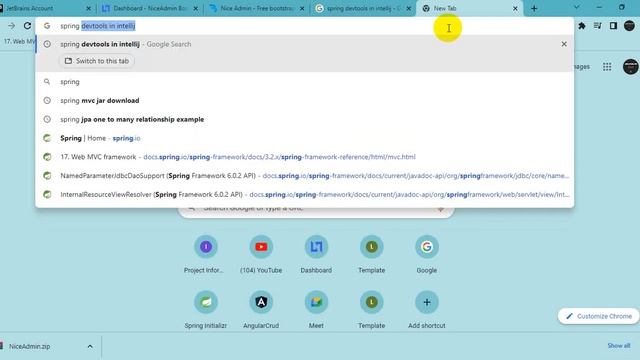The height and width of the screenshot is (360, 640).
Task: Select 'spring mvc jar download' suggestion
Action: pos(304,100)
